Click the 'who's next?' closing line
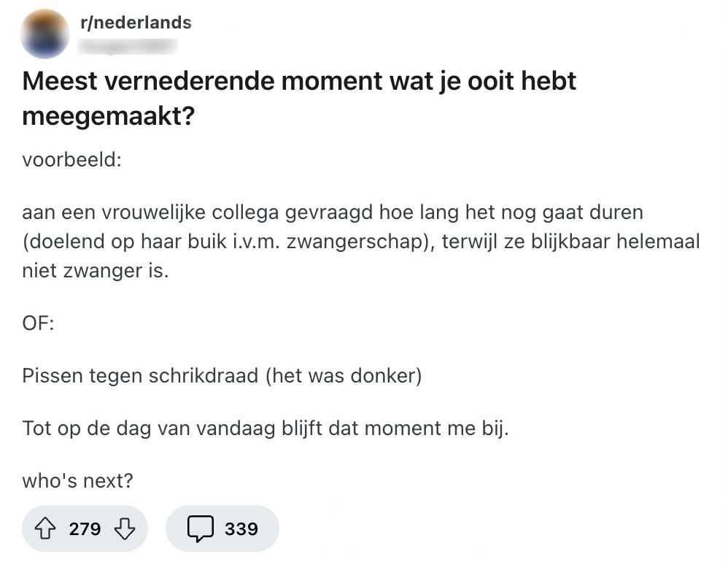The image size is (728, 565). (78, 481)
